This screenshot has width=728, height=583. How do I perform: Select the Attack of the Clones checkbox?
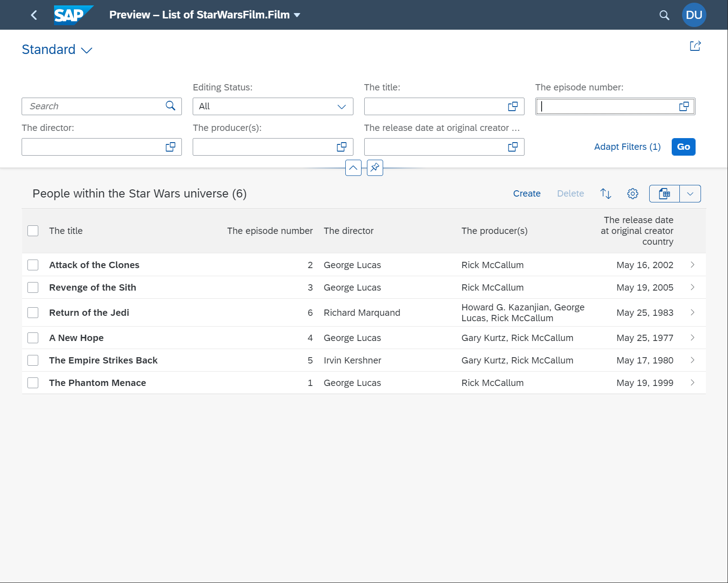[x=33, y=265]
